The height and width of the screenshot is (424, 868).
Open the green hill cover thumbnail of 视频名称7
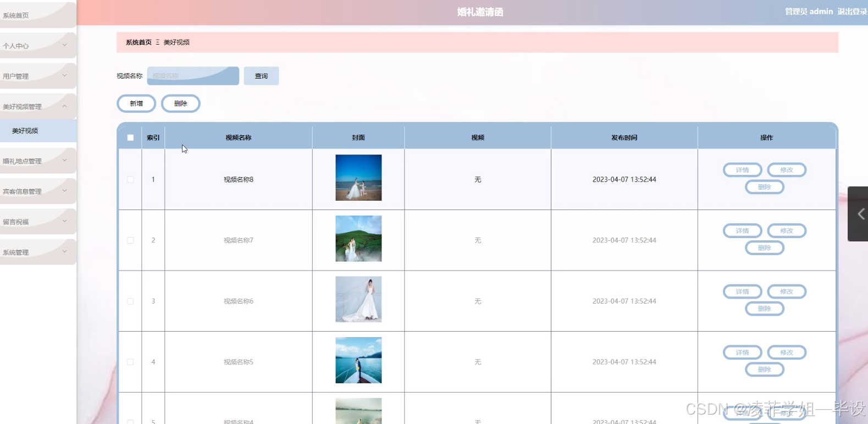click(x=358, y=239)
